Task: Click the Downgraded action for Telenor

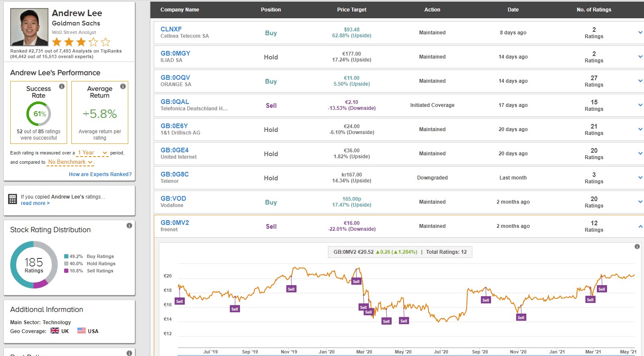Action: pyautogui.click(x=432, y=178)
